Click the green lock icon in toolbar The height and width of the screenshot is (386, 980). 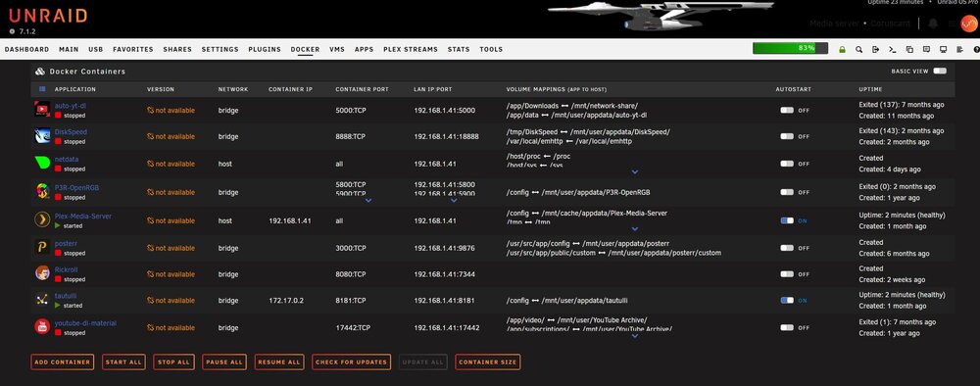click(842, 49)
